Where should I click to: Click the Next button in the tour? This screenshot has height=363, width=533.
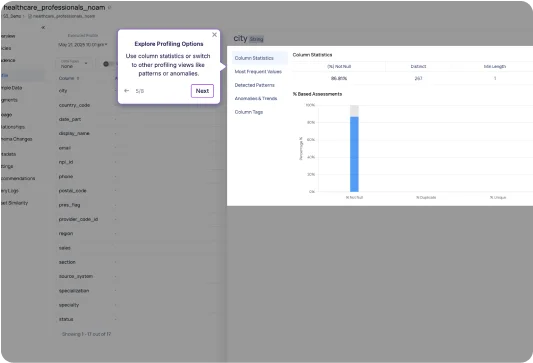[202, 91]
